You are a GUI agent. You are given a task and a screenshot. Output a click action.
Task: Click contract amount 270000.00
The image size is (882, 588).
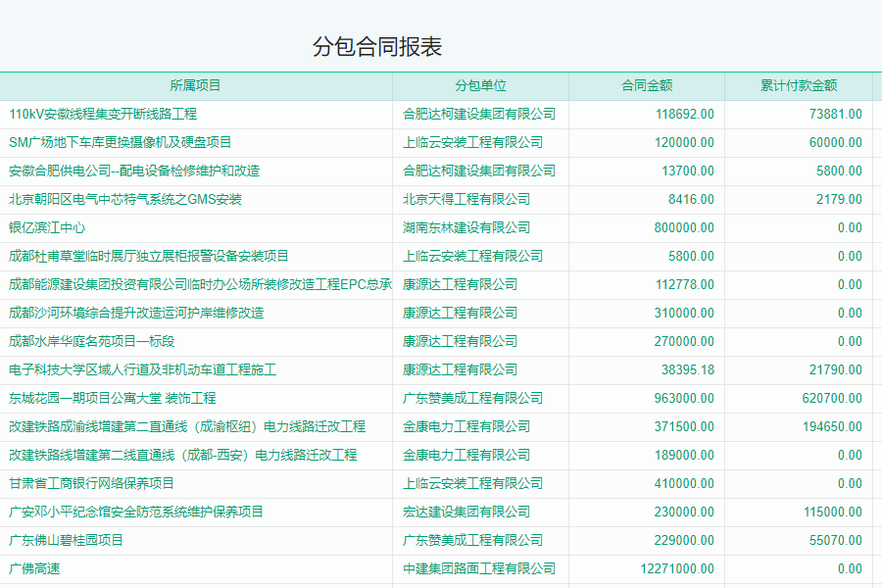684,342
